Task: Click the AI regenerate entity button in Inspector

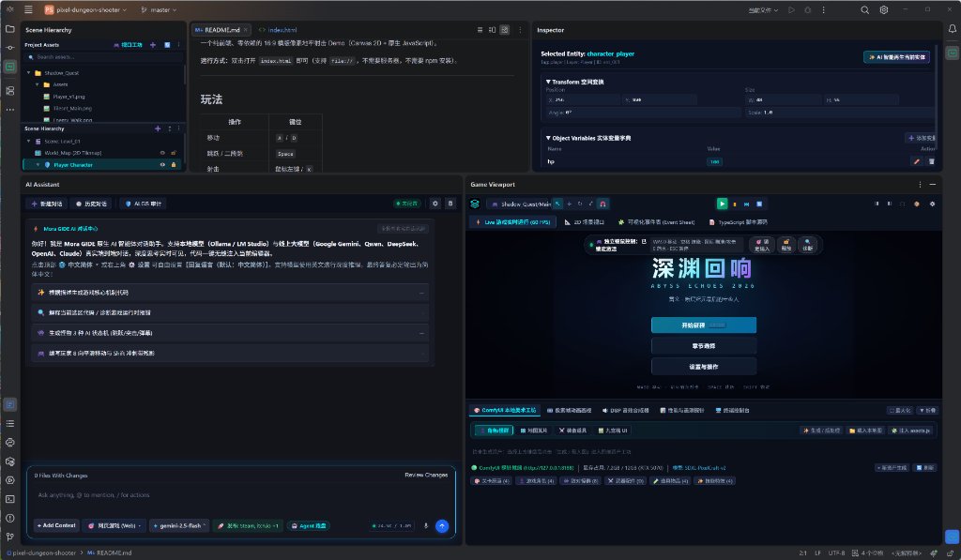Action: (896, 57)
